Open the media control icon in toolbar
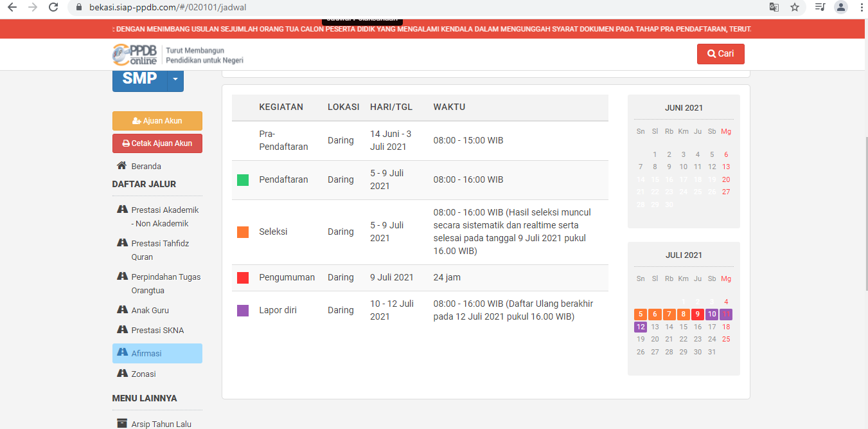 (820, 8)
